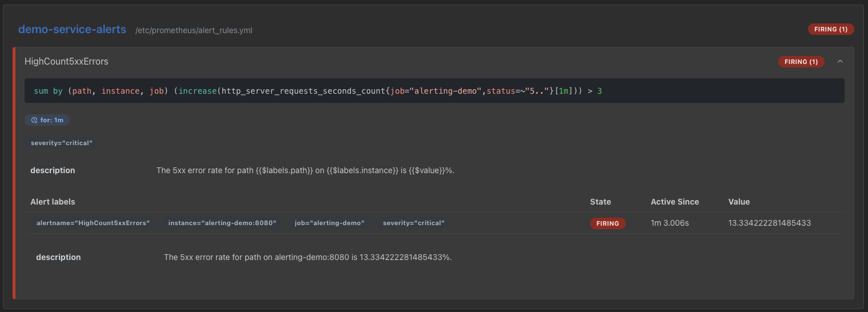Click the description template text

pos(305,170)
